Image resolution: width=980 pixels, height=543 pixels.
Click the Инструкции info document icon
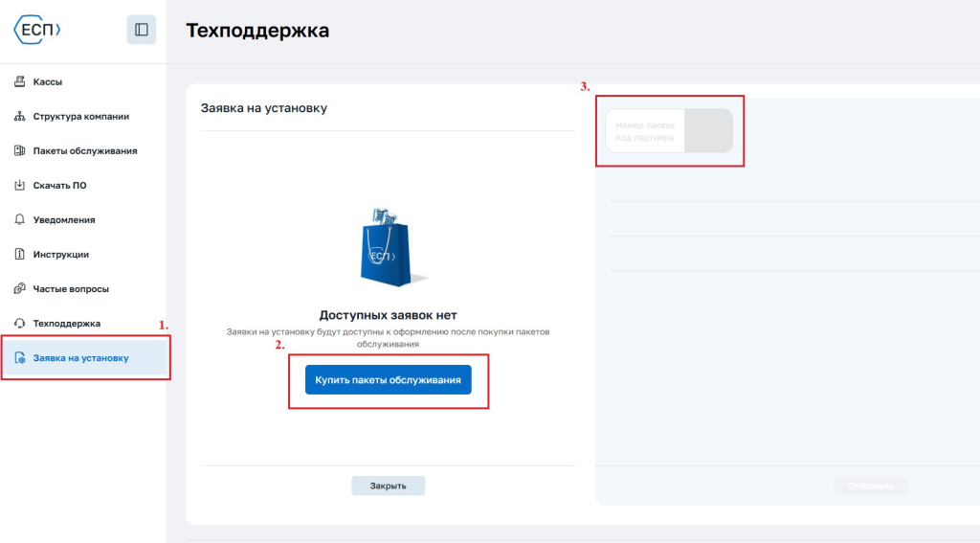[19, 254]
